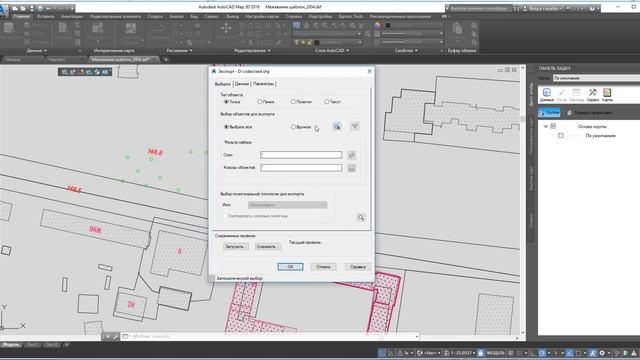Open the Express Tools ribbon tab

351,16
